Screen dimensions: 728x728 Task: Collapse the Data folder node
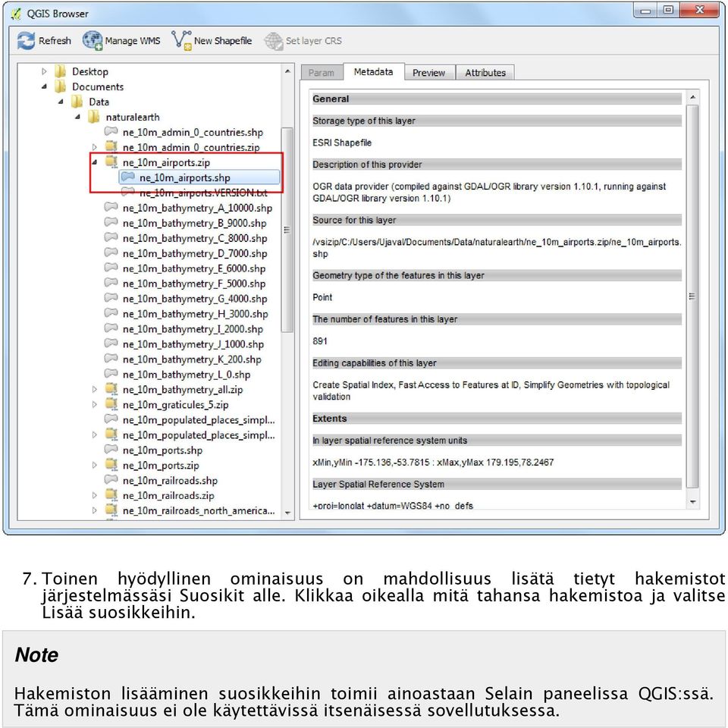(x=61, y=102)
